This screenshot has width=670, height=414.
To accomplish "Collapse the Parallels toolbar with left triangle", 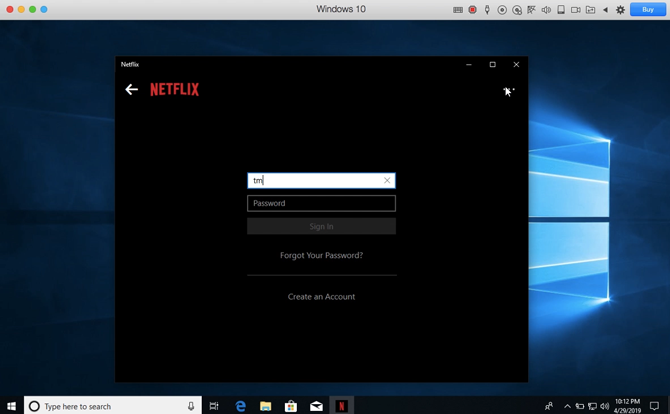I will pos(605,10).
